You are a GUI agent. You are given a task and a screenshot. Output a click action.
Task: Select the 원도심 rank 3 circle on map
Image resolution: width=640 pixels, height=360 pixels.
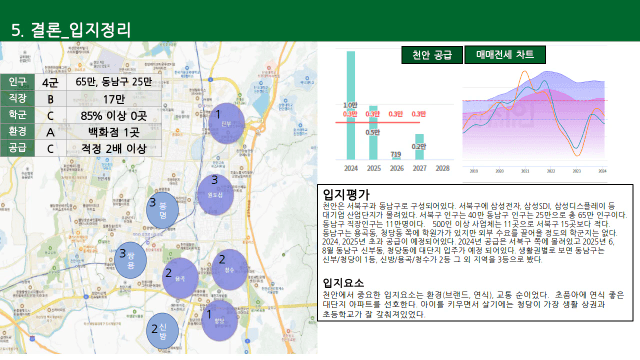(x=215, y=195)
